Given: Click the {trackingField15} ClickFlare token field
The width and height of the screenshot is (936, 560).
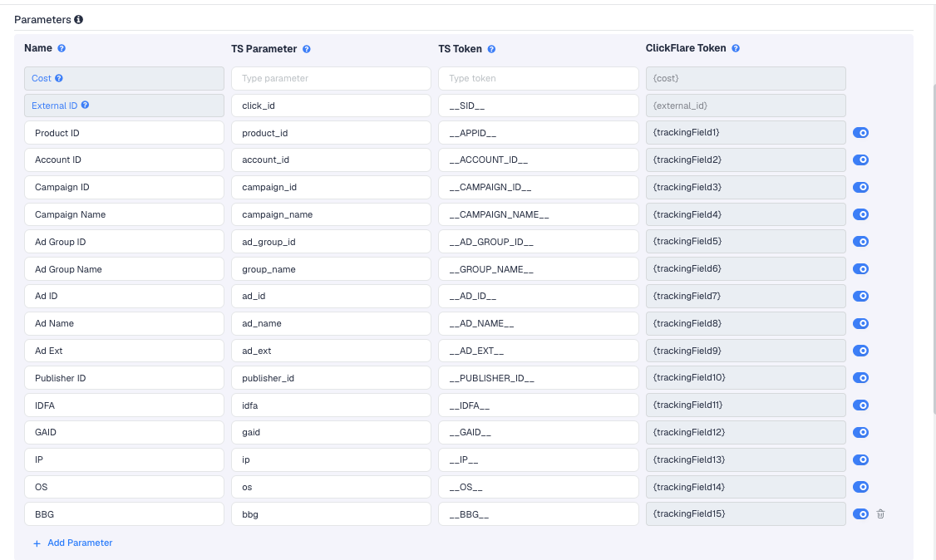Looking at the screenshot, I should [x=746, y=514].
